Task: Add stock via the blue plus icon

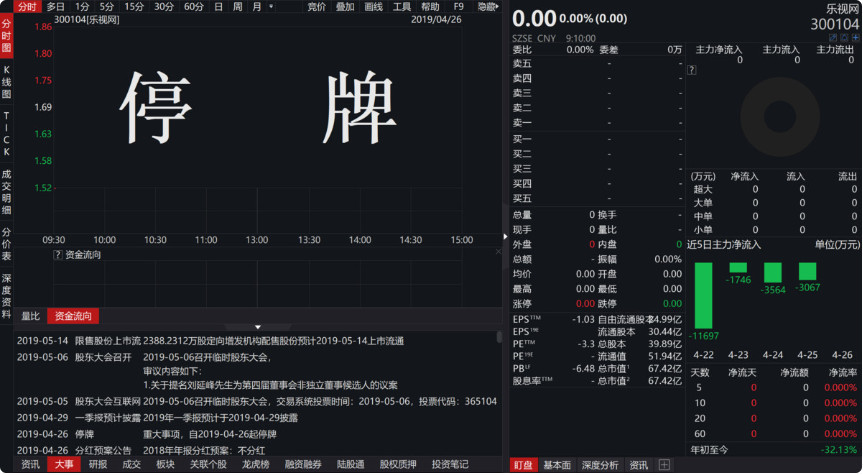Action: pyautogui.click(x=855, y=37)
